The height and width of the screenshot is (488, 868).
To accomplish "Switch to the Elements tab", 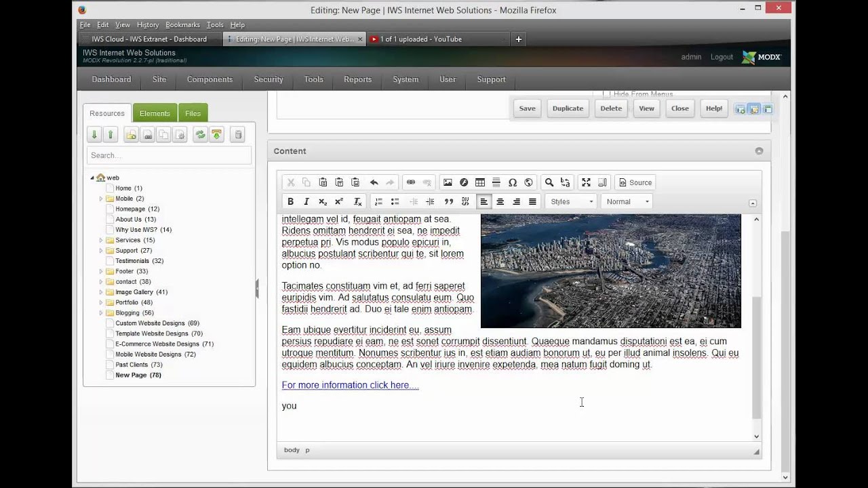I will pyautogui.click(x=155, y=113).
